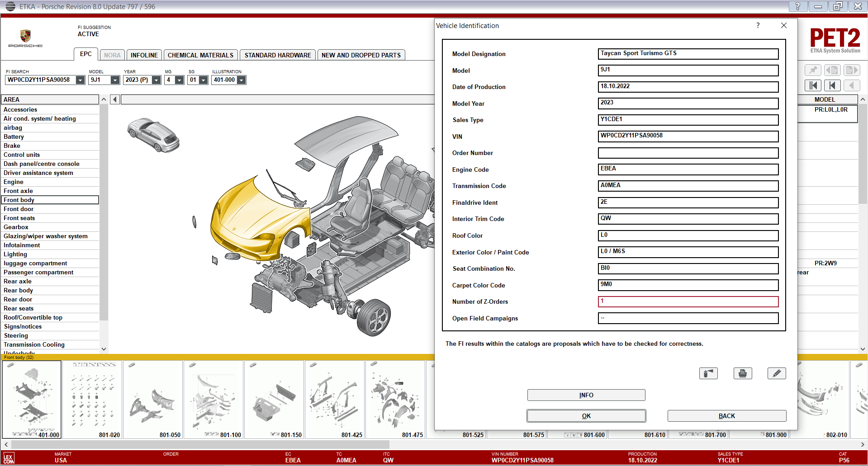Click the single-bar previous arrow button

[x=832, y=85]
